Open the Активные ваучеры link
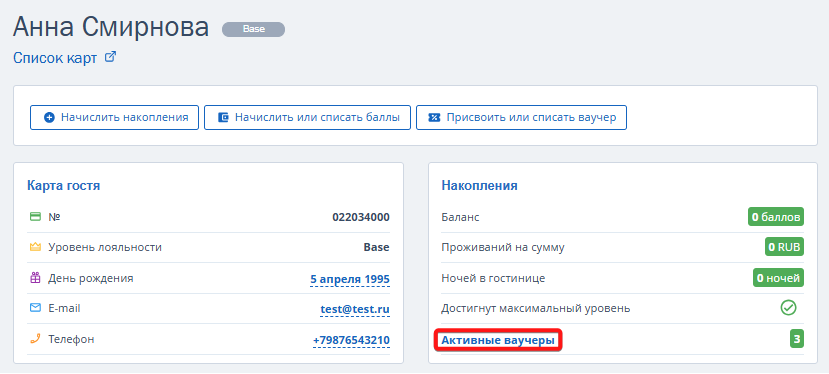This screenshot has height=374, width=829. point(498,340)
